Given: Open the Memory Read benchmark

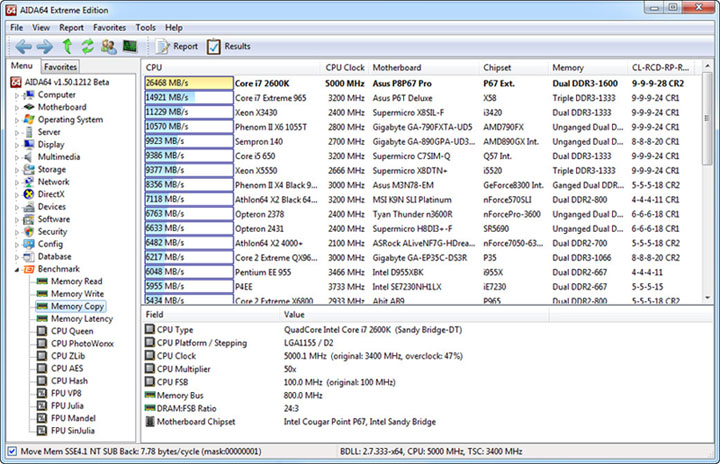Looking at the screenshot, I should pos(77,281).
